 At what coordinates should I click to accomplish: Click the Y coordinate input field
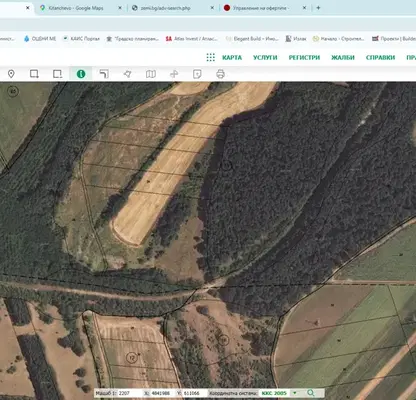coord(195,393)
